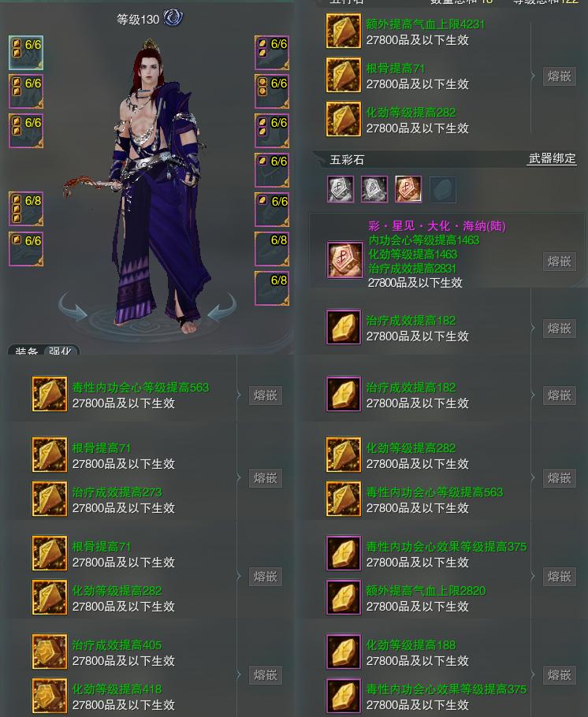Click the 武器绑定 link

[552, 158]
